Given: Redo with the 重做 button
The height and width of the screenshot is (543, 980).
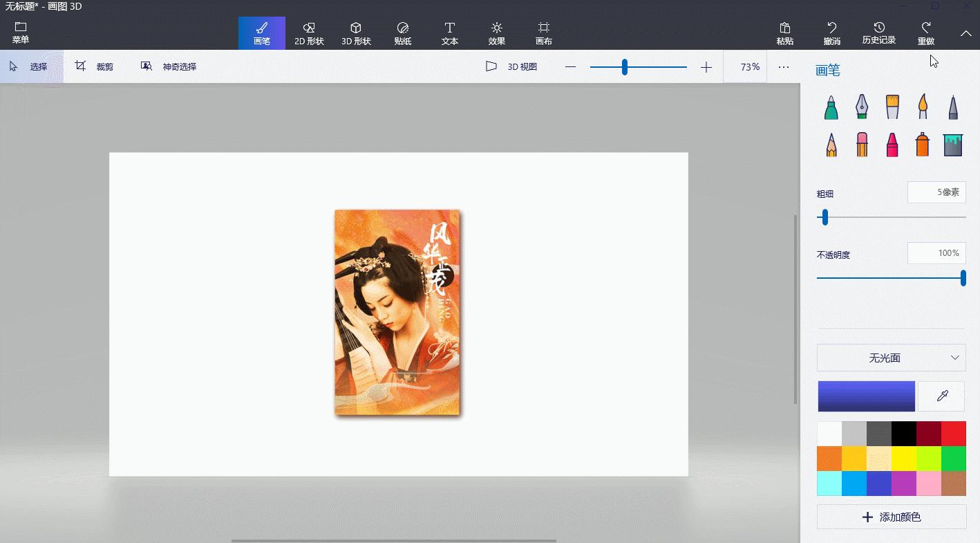Looking at the screenshot, I should (x=926, y=33).
